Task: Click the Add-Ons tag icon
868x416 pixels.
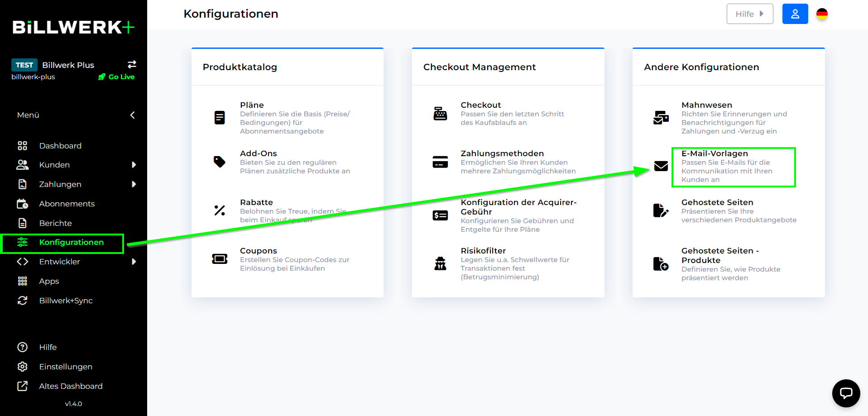Action: (x=220, y=162)
